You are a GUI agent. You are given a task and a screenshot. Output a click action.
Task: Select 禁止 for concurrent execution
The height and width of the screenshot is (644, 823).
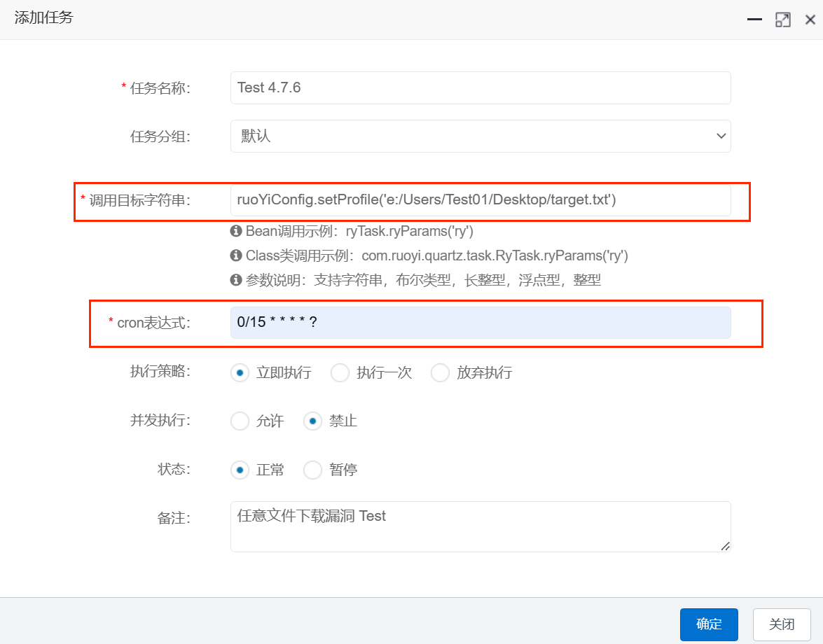click(x=313, y=421)
